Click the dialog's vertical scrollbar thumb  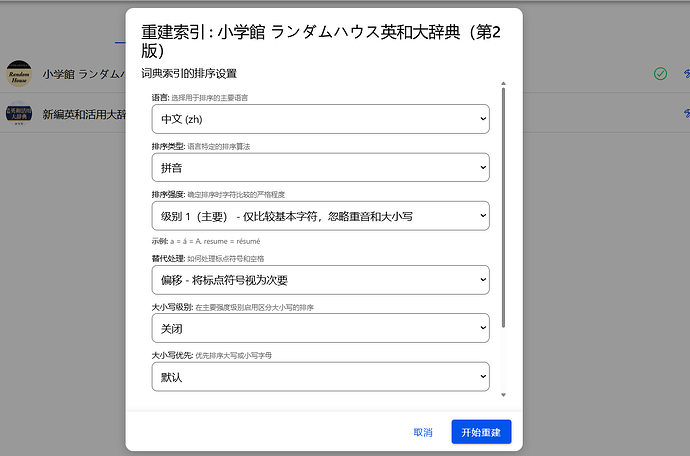[x=504, y=210]
